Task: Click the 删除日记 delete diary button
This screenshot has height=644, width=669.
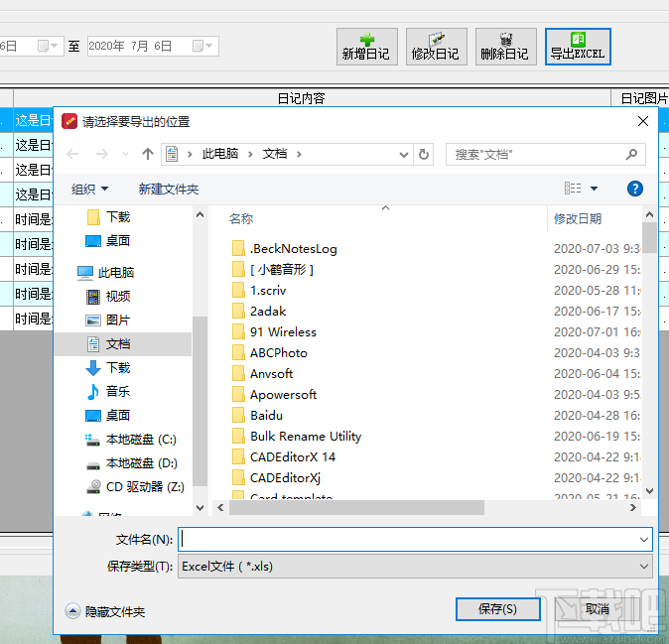Action: coord(506,47)
